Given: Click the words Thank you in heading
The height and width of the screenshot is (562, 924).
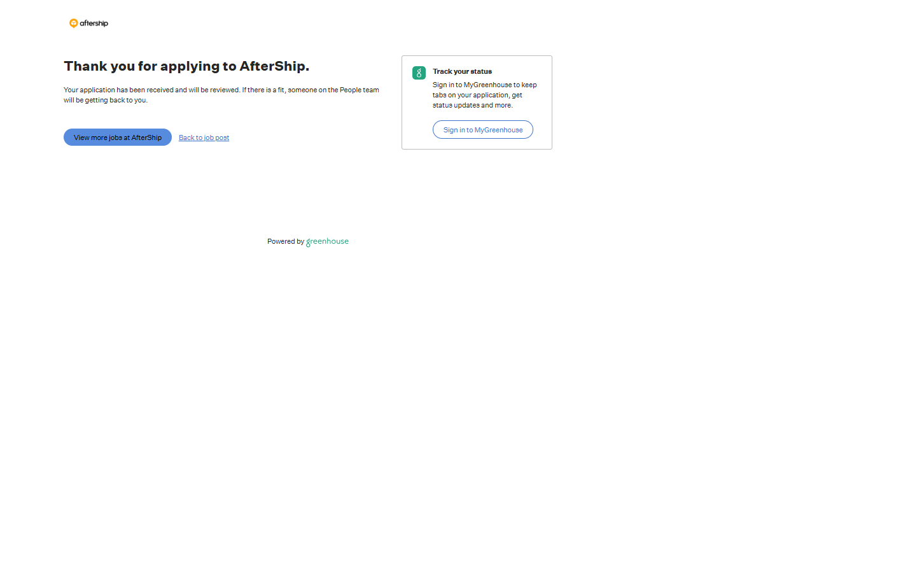Looking at the screenshot, I should 99,67.
